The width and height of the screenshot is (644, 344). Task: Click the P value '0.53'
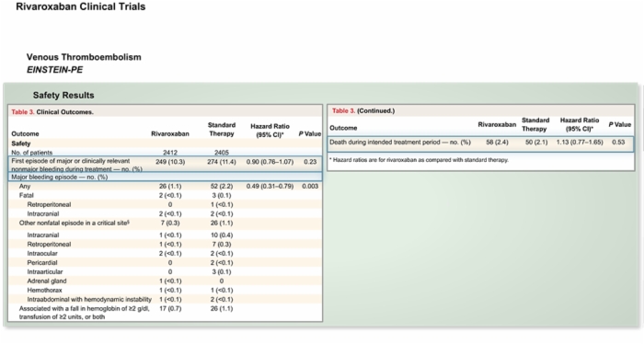pos(618,143)
